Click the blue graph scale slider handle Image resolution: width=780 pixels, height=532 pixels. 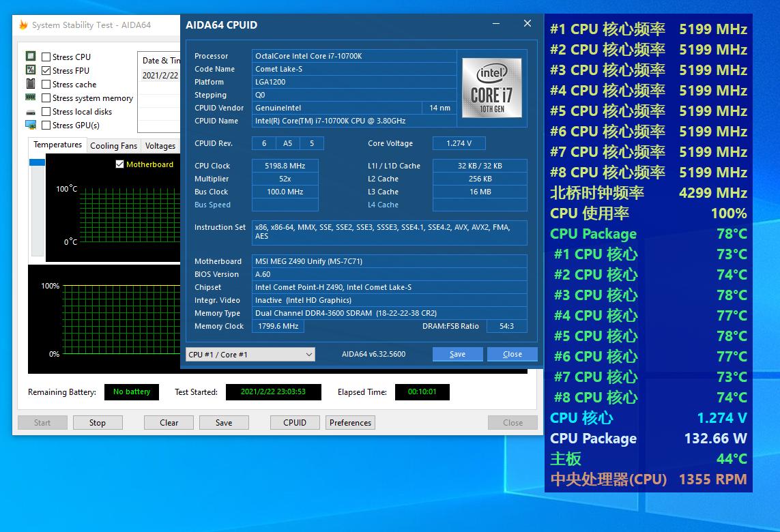point(38,162)
